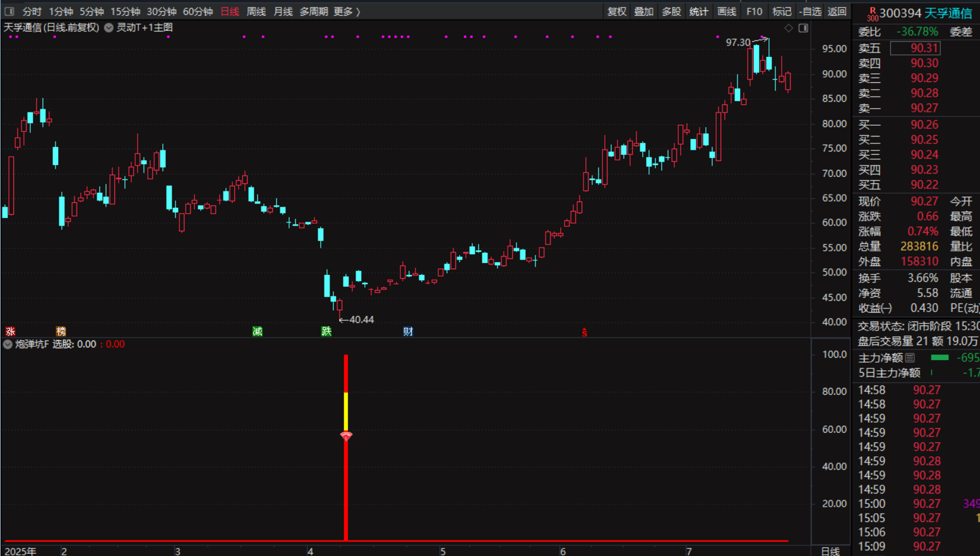Click the left panel toggle icon
The height and width of the screenshot is (556, 980).
click(x=9, y=11)
